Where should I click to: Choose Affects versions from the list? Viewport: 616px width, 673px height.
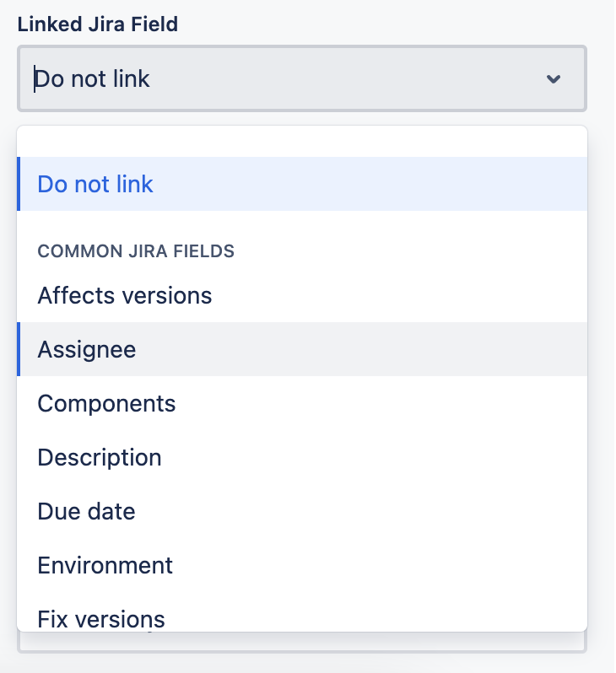tap(302, 295)
